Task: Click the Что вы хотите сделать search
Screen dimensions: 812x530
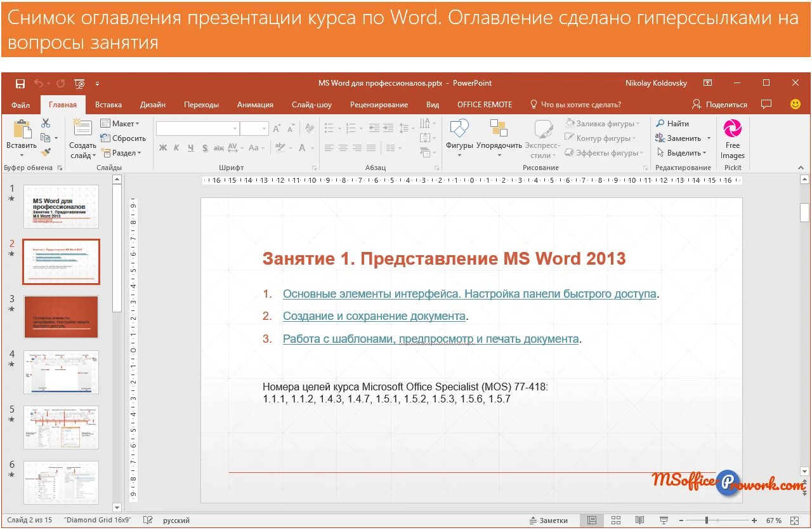Action: click(575, 105)
